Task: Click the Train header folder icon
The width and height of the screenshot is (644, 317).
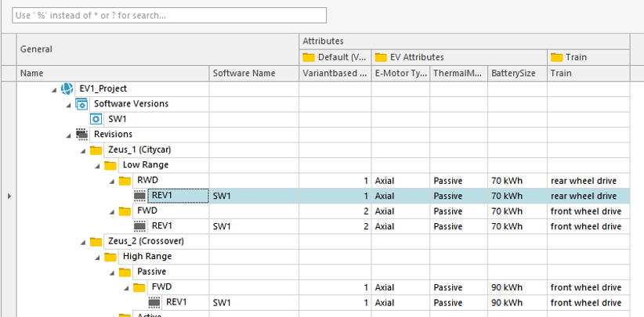Action: click(557, 57)
